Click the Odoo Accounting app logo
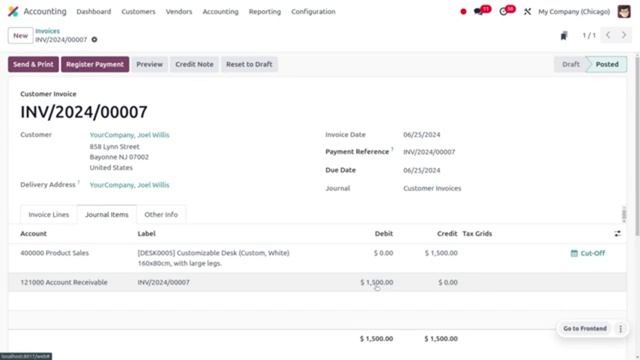640x360 pixels. coord(13,11)
